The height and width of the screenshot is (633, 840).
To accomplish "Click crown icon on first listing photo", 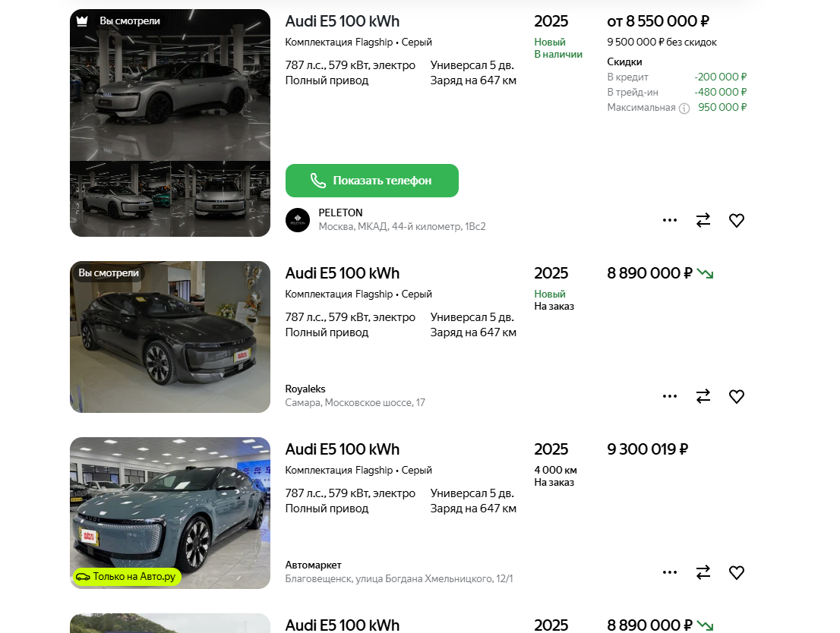I will (82, 21).
